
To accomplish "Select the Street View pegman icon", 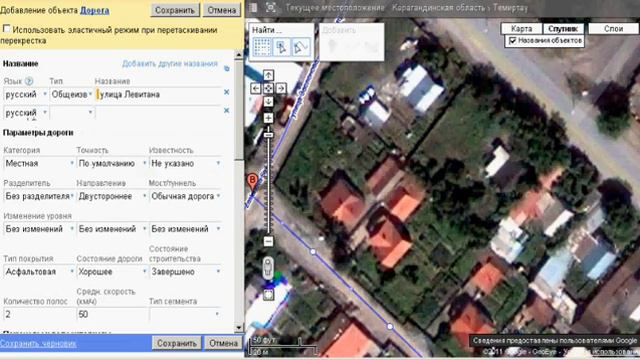I will 268,268.
